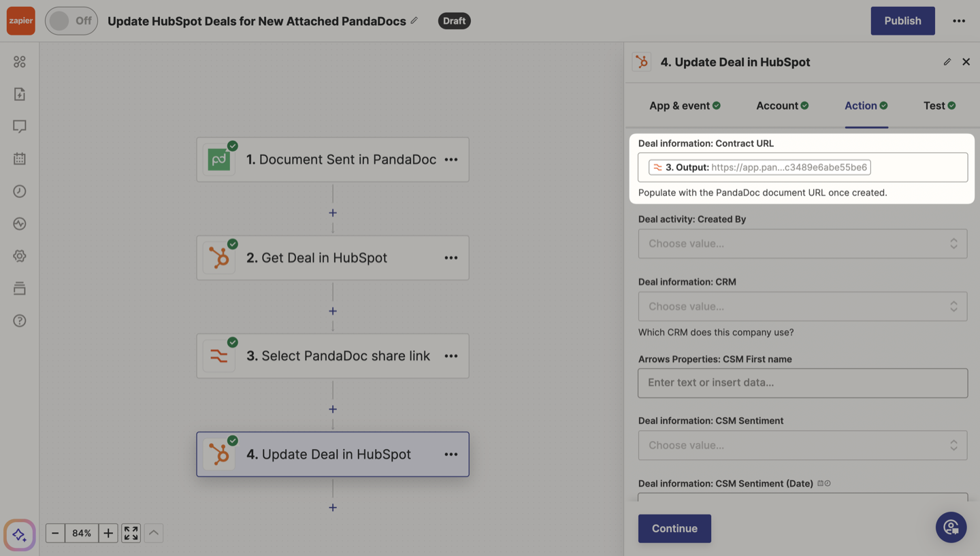Switch to the Test tab
The width and height of the screenshot is (980, 556).
939,105
